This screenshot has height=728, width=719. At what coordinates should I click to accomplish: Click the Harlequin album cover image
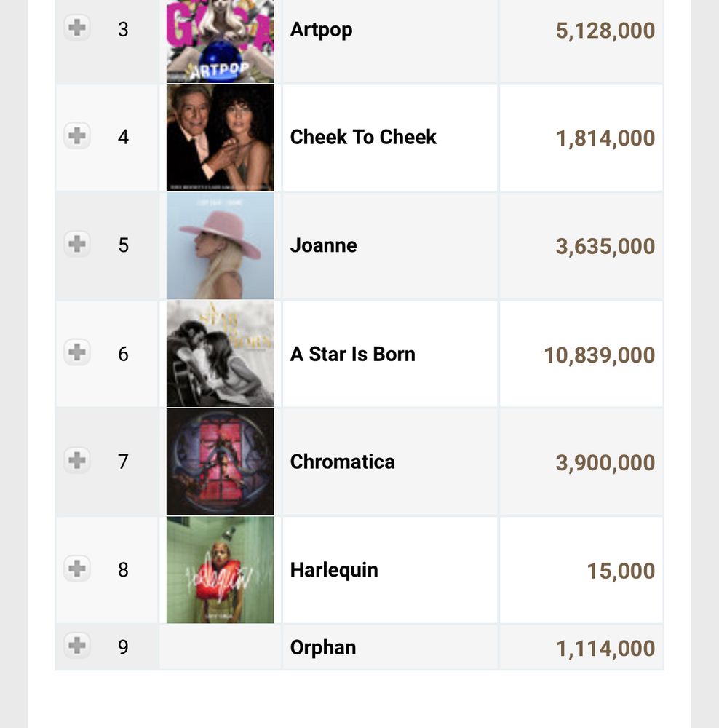coord(220,569)
